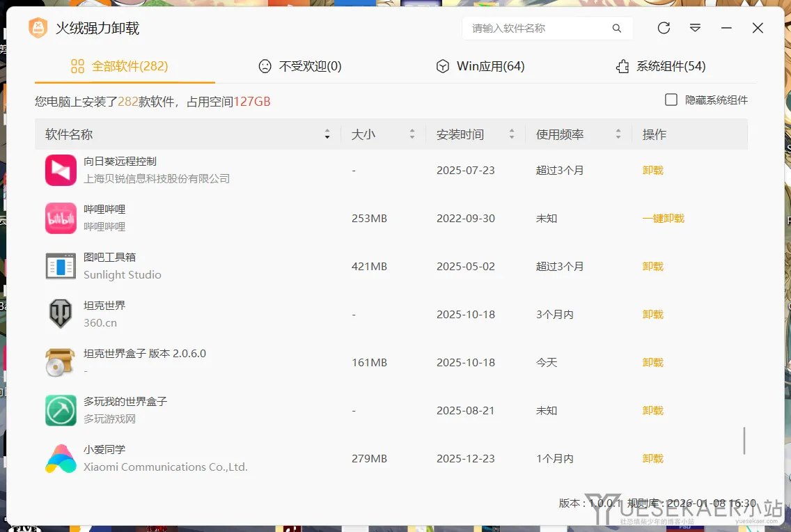Click the search magnifier icon

coord(616,29)
